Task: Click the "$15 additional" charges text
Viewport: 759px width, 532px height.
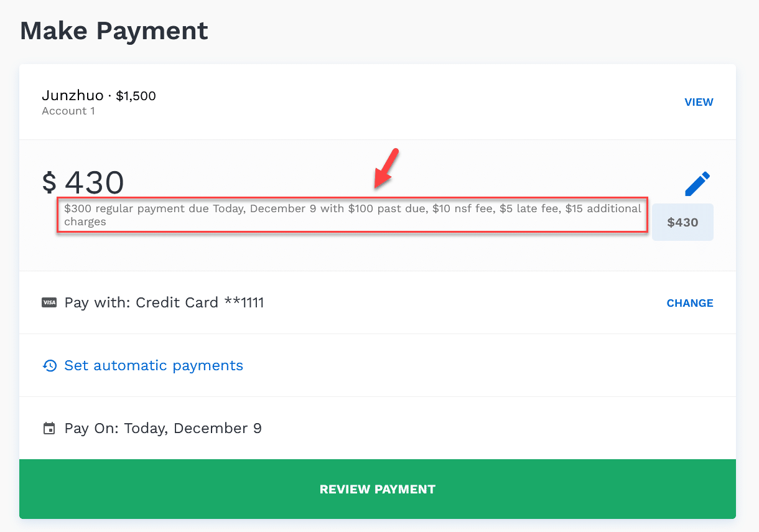Action: 603,208
